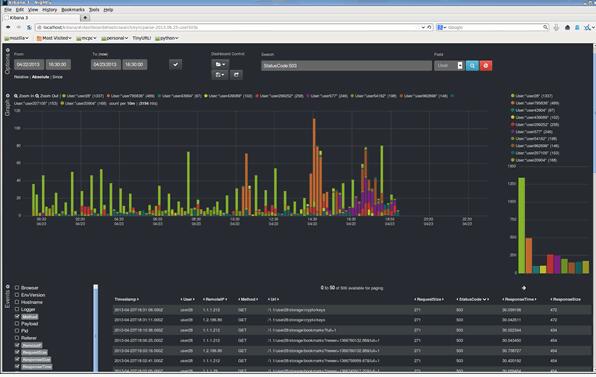Open the dashboard load folder dropdown
Image resolution: width=596 pixels, height=377 pixels.
220,64
